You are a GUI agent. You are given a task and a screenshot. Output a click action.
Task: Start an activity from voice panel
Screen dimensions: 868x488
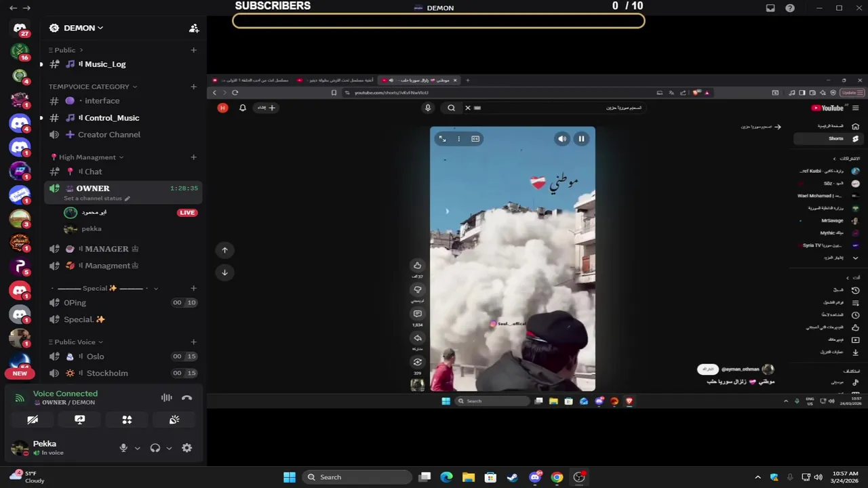[x=127, y=420]
